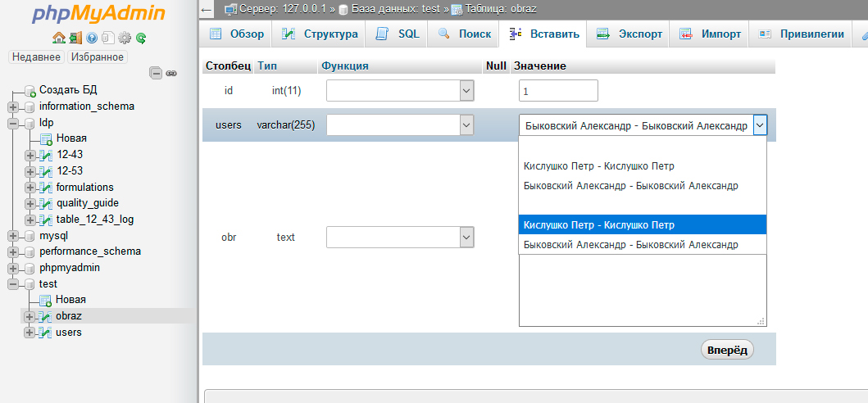Open the Привилегии tab
This screenshot has width=868, height=403.
coord(801,34)
